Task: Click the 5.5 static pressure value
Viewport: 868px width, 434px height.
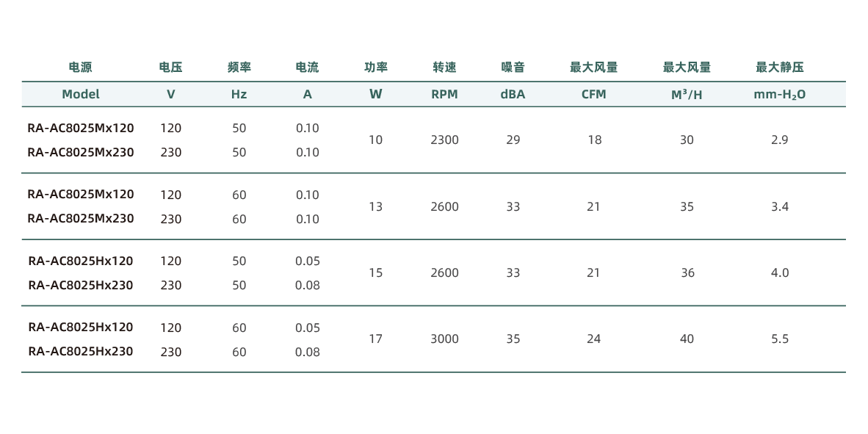Action: point(779,339)
